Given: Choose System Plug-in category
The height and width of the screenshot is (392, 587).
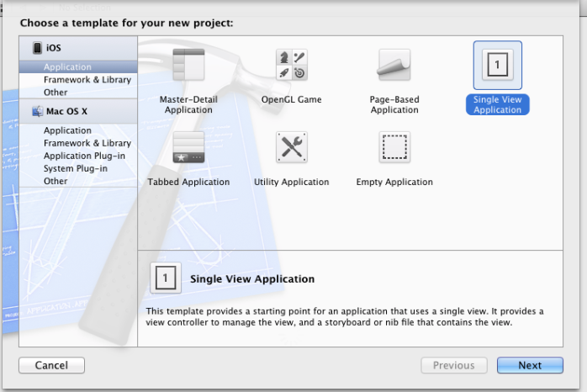Looking at the screenshot, I should (x=78, y=168).
